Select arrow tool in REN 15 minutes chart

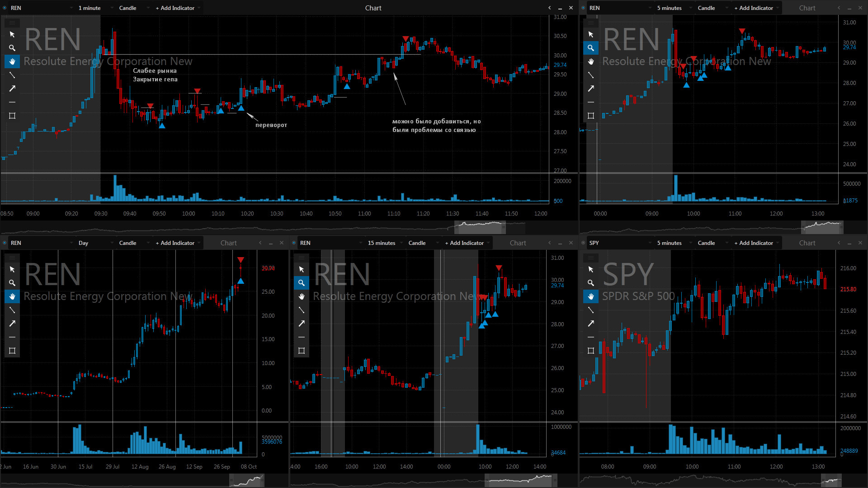[302, 324]
